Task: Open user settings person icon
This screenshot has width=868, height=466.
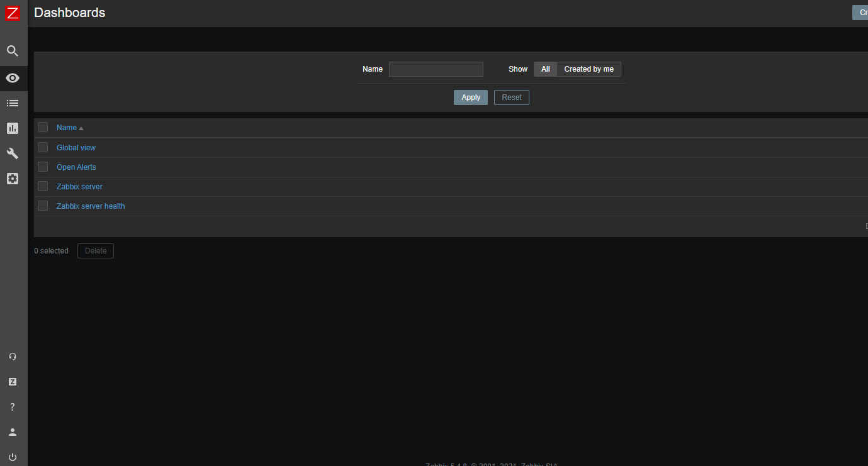Action: coord(13,431)
